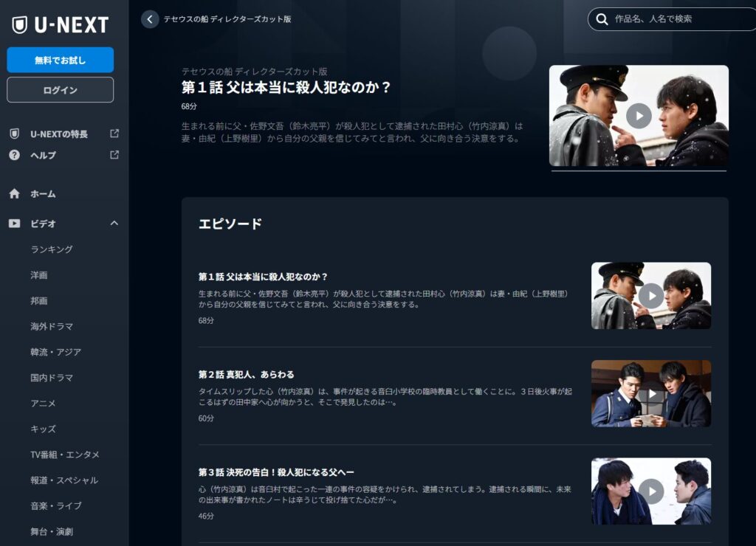This screenshot has height=546, width=756.
Task: Click headline 第1話 父は本当に殺人犯なのか？
Action: click(x=286, y=87)
